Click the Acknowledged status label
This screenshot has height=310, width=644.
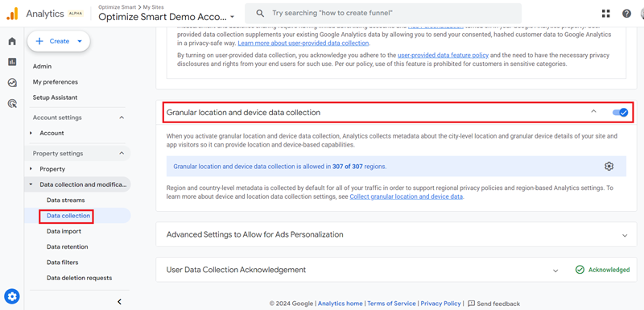[x=609, y=270]
